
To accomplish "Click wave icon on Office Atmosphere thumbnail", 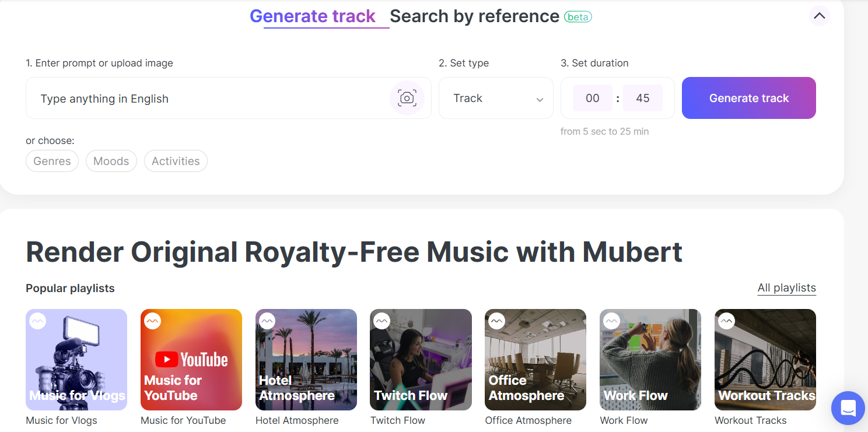I will (x=496, y=321).
